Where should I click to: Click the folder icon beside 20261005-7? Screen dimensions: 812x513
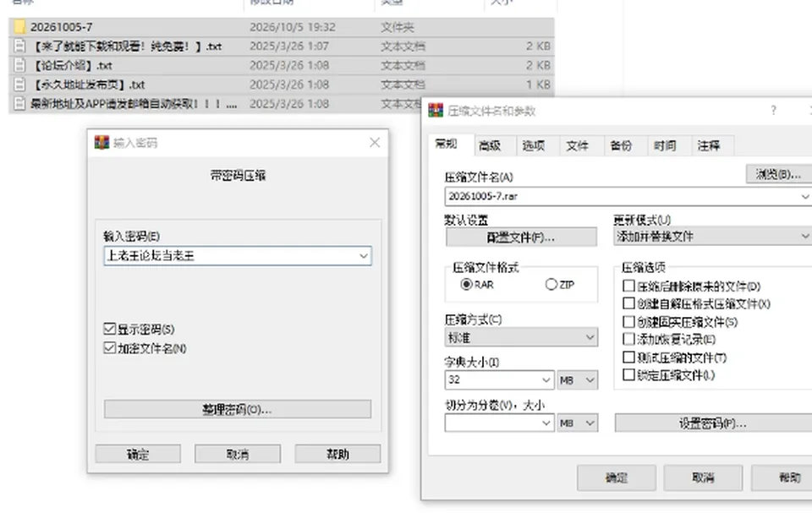tap(19, 27)
